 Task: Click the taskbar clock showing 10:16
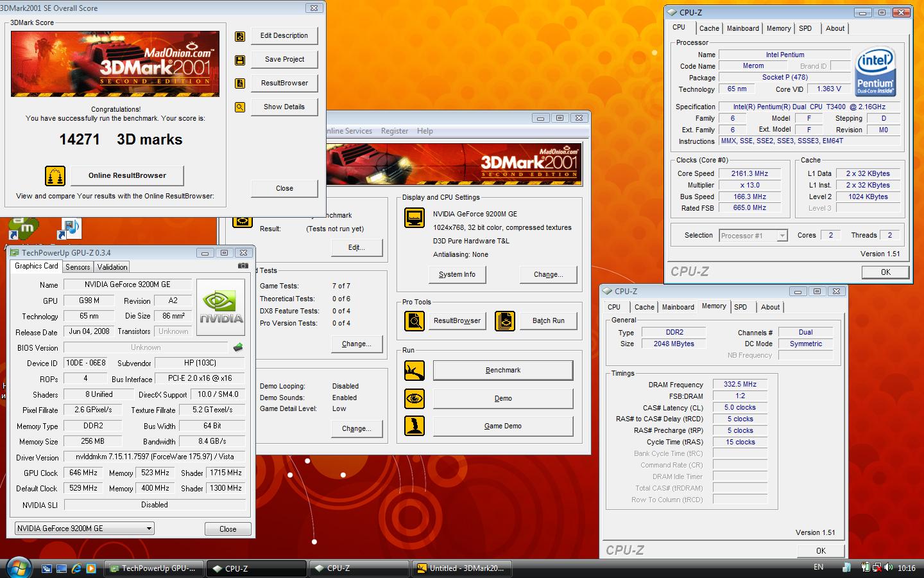906,568
